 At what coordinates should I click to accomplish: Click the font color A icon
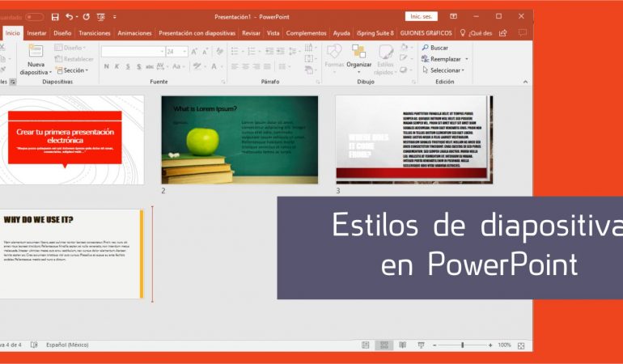click(214, 66)
